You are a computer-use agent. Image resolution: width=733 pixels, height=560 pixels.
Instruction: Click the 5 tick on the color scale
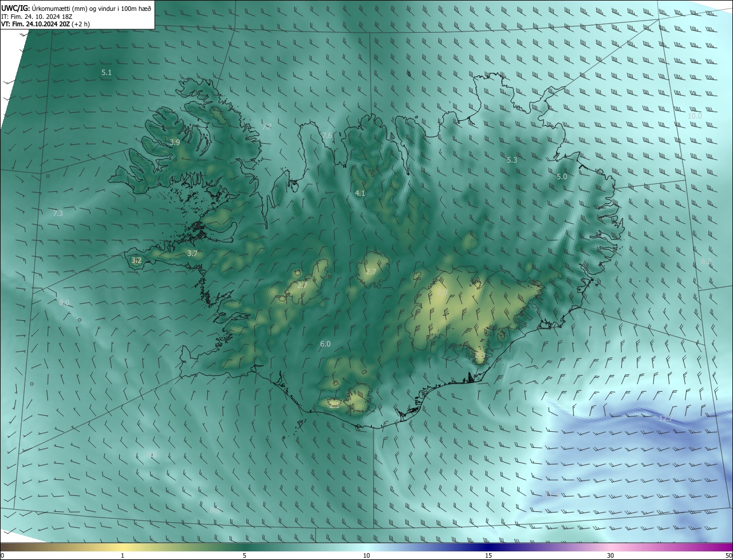tap(245, 555)
